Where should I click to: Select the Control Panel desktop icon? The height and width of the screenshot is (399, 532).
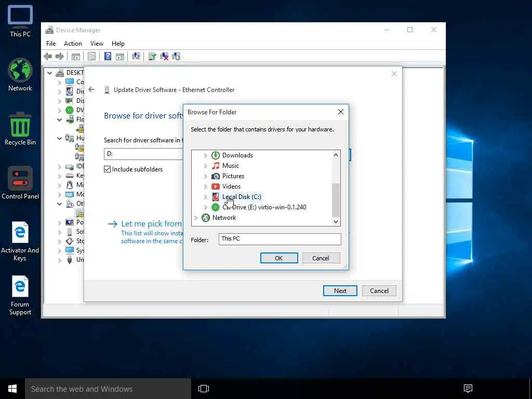(20, 182)
